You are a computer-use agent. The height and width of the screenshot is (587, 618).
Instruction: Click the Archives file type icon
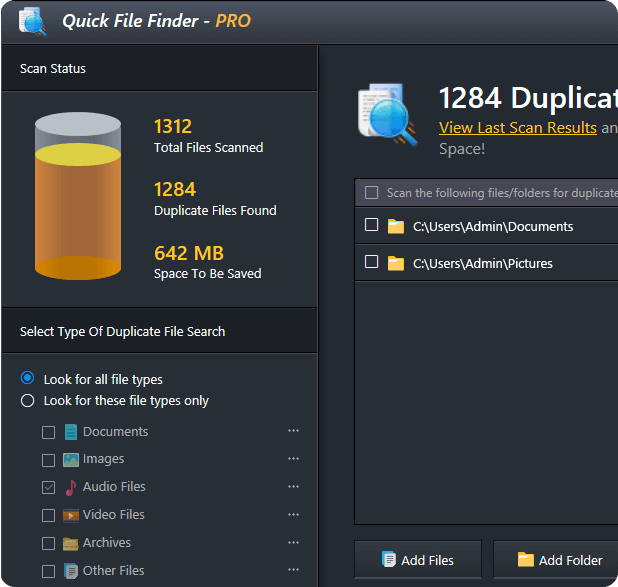pos(71,543)
